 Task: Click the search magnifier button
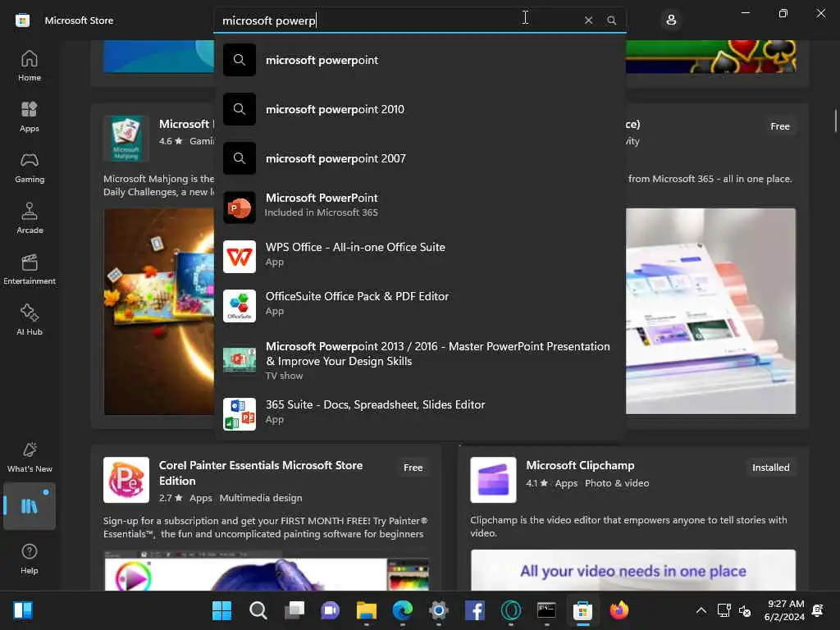[611, 21]
